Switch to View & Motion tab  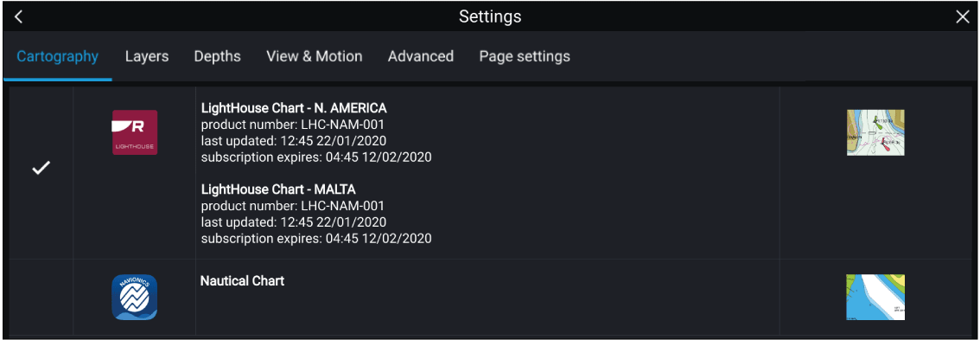pos(315,56)
